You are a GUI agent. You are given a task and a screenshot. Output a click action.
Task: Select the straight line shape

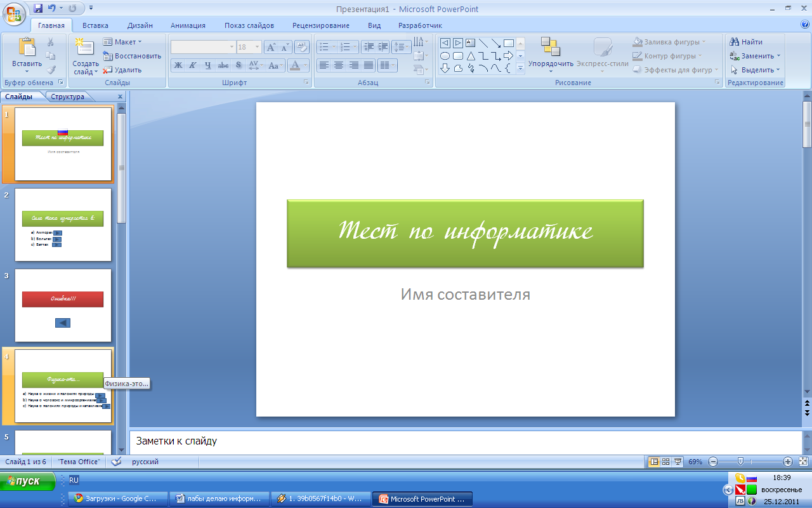click(x=483, y=43)
